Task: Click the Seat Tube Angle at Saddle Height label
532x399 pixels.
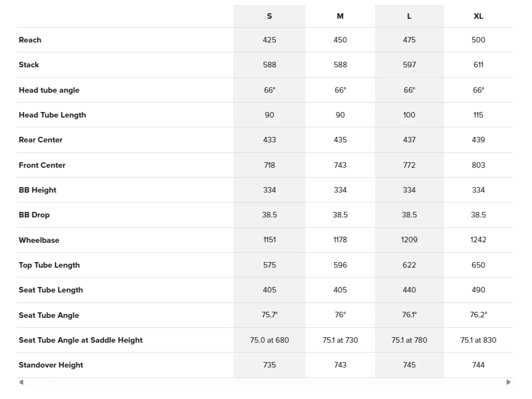Action: tap(80, 340)
